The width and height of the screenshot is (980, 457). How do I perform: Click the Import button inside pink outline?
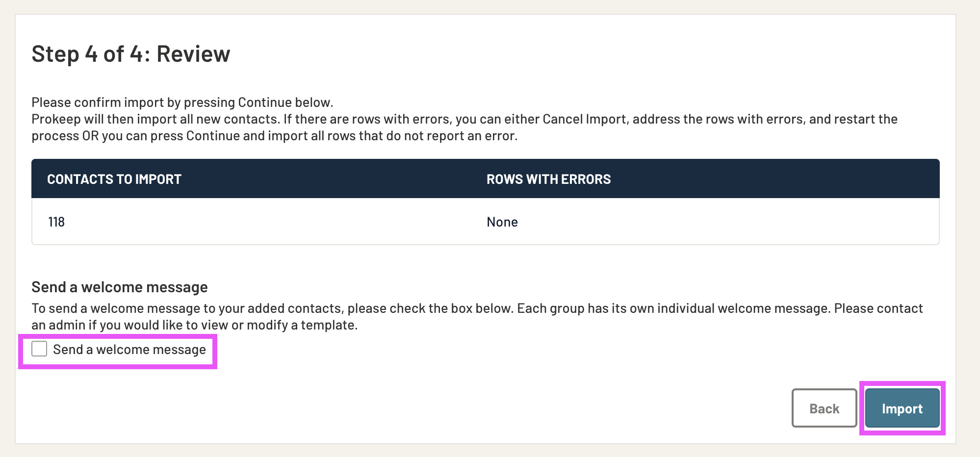coord(902,408)
